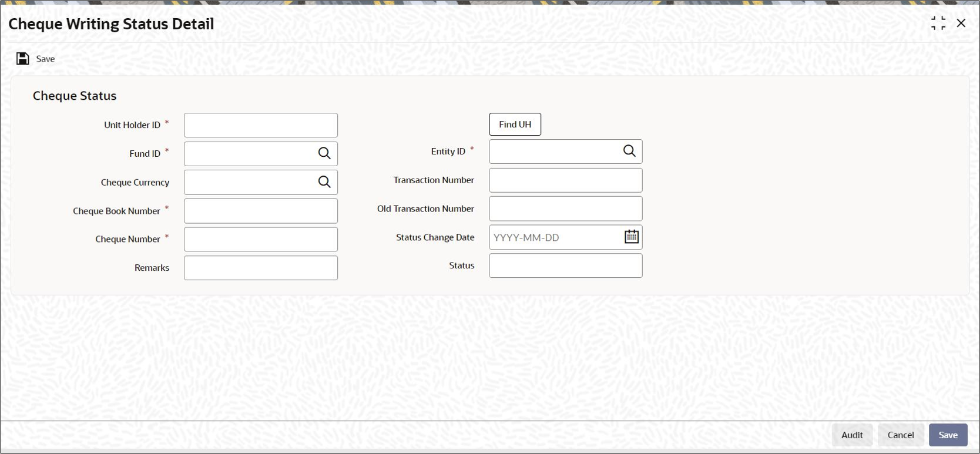Screen dimensions: 980x454
Task: Click the blue Save button at bottom
Action: tap(948, 435)
